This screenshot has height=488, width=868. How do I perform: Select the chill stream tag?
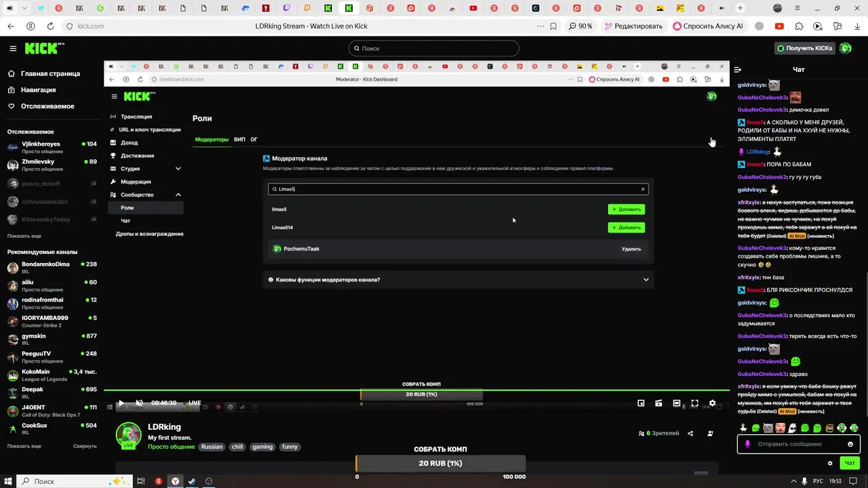pos(237,447)
